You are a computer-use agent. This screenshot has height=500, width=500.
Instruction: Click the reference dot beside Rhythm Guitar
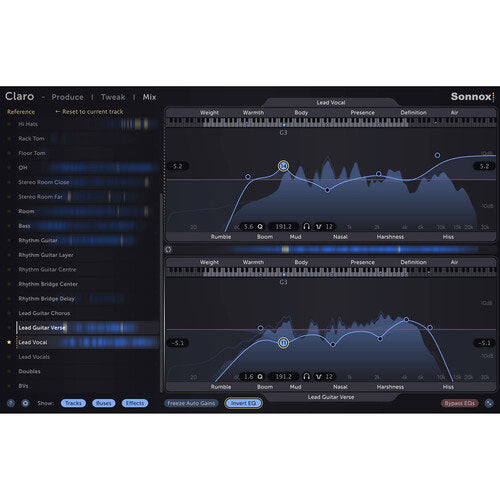pyautogui.click(x=9, y=240)
